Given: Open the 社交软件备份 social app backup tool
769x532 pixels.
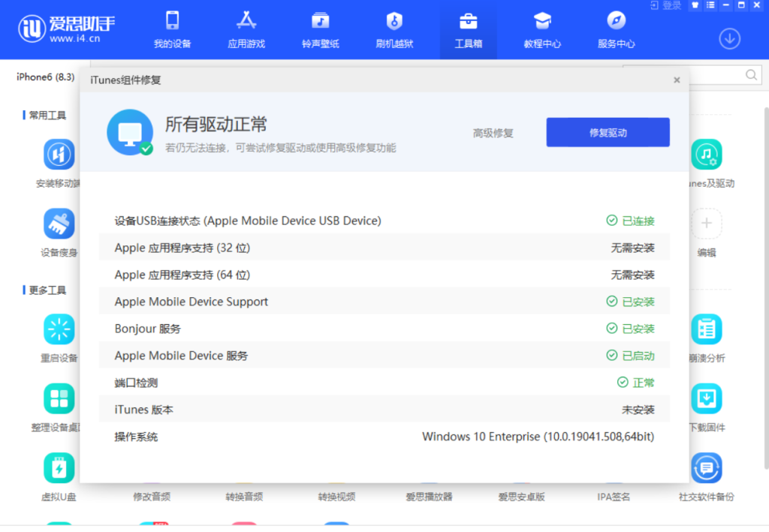Looking at the screenshot, I should [x=706, y=467].
